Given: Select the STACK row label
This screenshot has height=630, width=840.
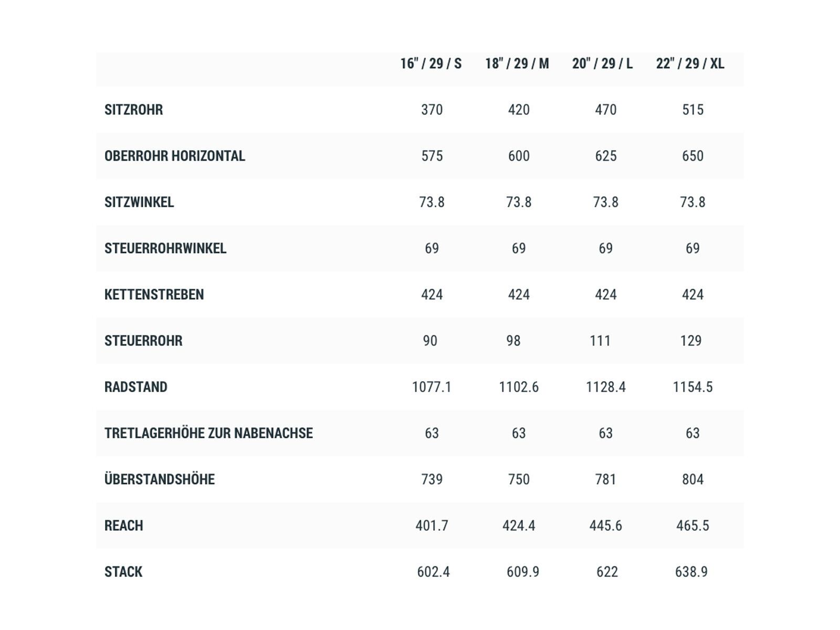Looking at the screenshot, I should point(123,572).
